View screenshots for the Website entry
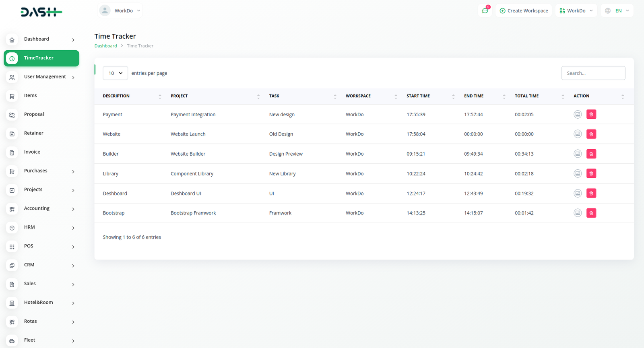The height and width of the screenshot is (348, 644). coord(578,134)
